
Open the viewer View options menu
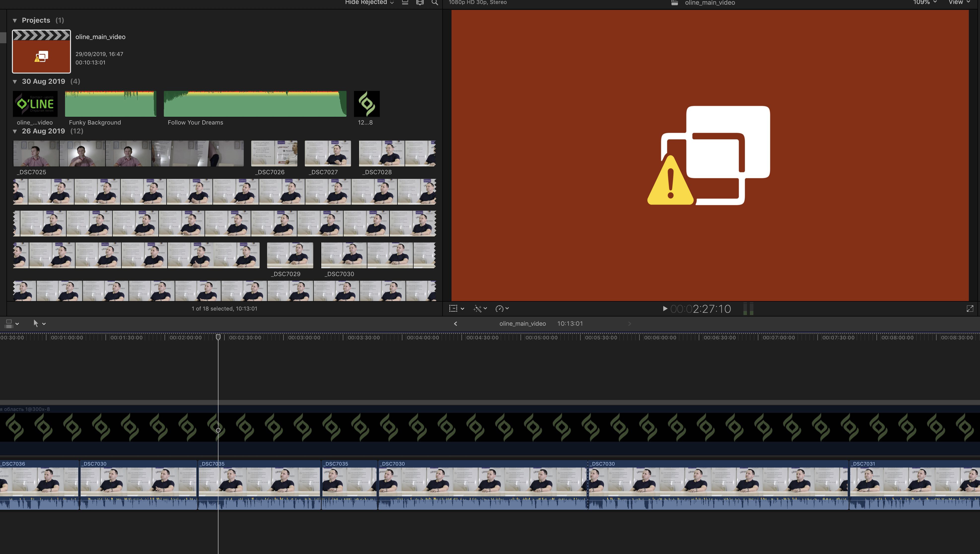[959, 2]
